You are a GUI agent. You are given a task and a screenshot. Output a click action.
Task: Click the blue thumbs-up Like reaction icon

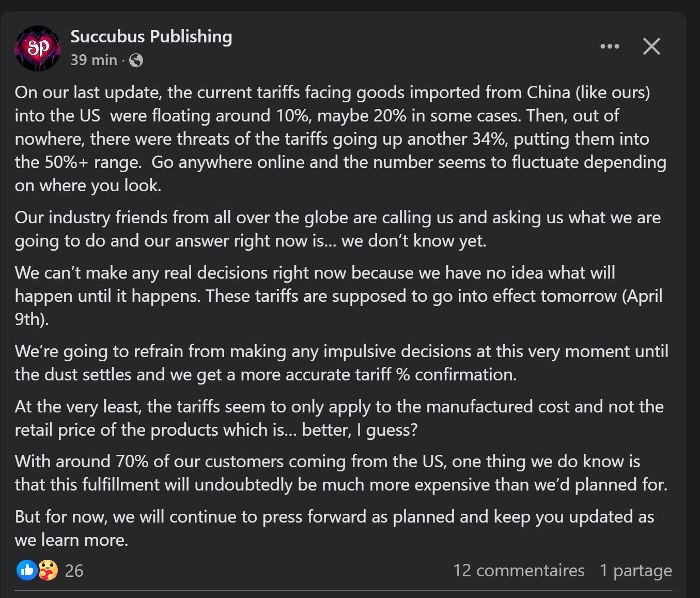click(27, 570)
